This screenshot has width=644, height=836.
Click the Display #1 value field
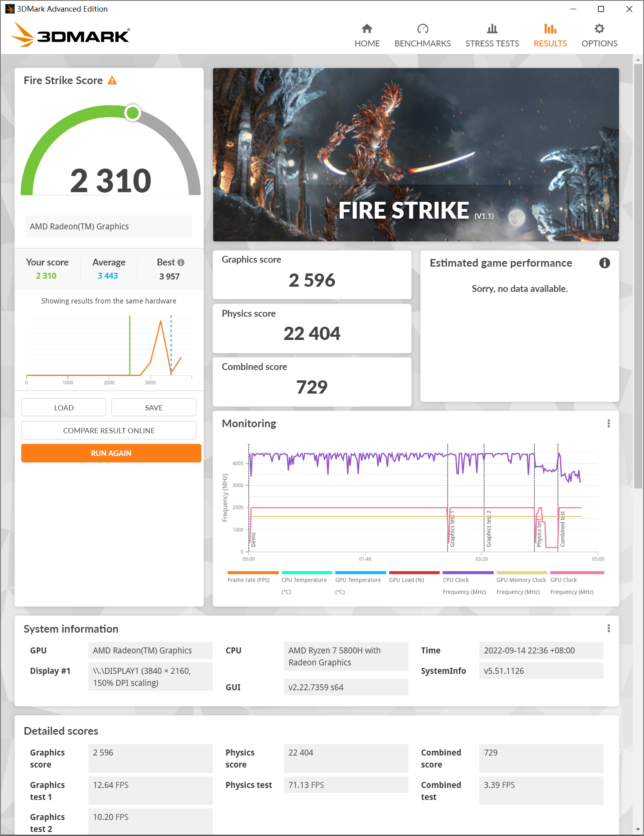coord(150,677)
